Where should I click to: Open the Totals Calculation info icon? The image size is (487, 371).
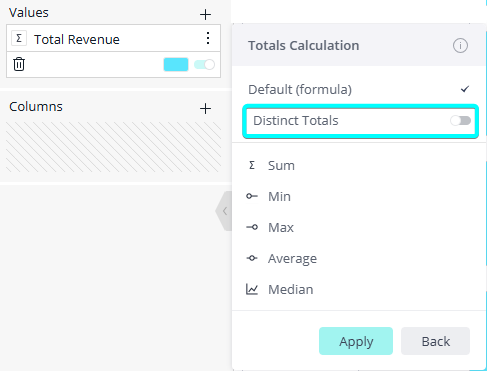click(460, 45)
